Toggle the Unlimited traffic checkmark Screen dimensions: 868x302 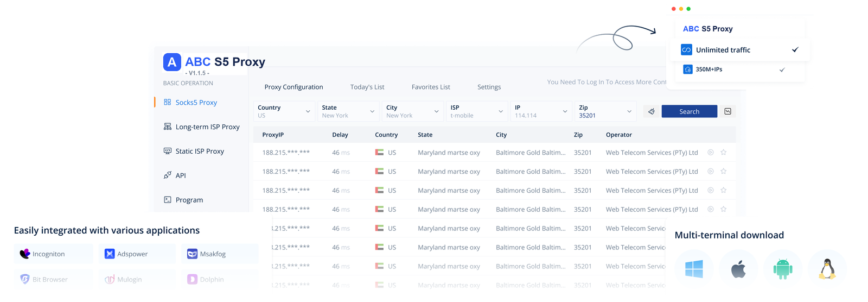tap(795, 50)
